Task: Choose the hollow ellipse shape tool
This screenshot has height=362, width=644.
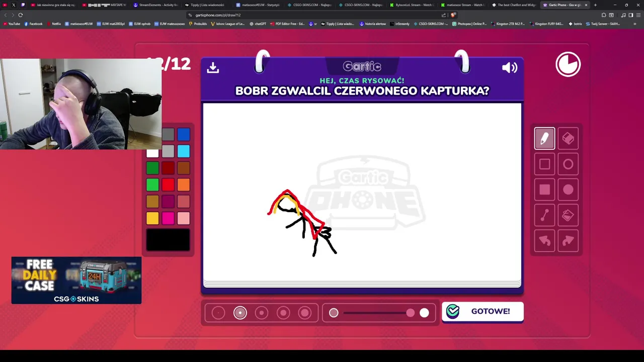Action: [x=568, y=164]
